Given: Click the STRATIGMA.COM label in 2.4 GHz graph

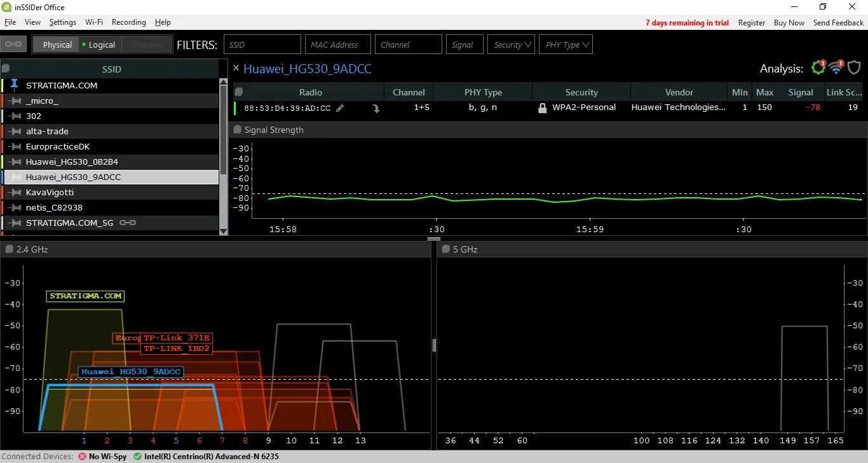Looking at the screenshot, I should point(85,296).
